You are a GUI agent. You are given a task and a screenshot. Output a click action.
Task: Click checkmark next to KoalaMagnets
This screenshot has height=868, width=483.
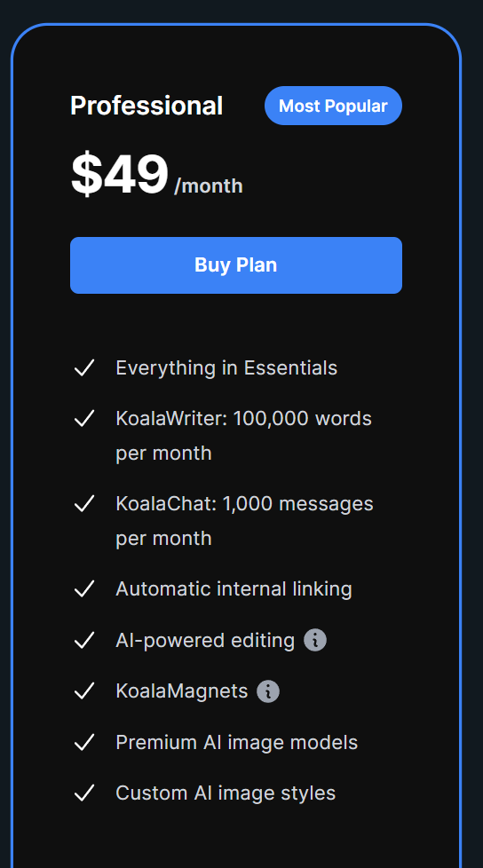pos(84,691)
